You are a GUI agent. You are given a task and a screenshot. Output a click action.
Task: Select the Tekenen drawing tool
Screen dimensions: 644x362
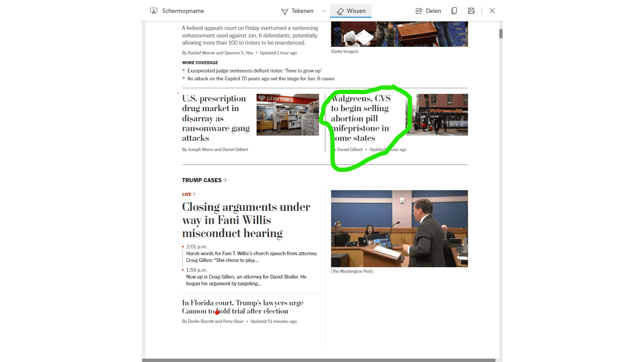pyautogui.click(x=297, y=11)
